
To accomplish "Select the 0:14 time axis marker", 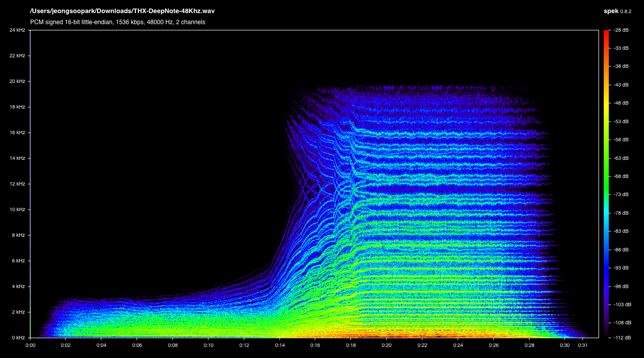I will click(280, 345).
